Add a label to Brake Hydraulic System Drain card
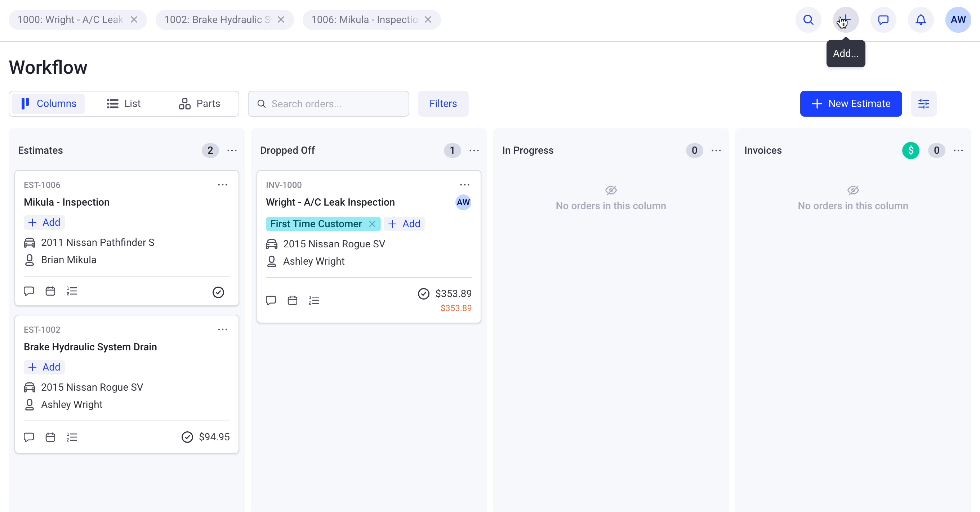 (44, 367)
